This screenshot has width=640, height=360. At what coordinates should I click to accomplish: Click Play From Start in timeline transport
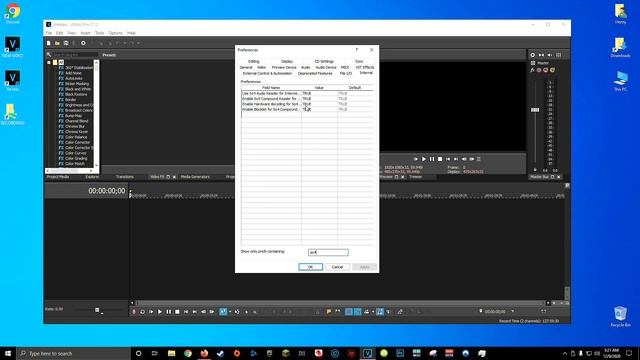click(x=151, y=312)
